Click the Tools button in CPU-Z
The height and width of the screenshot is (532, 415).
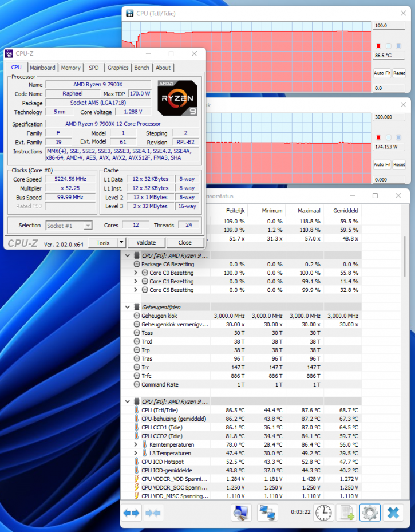[102, 243]
